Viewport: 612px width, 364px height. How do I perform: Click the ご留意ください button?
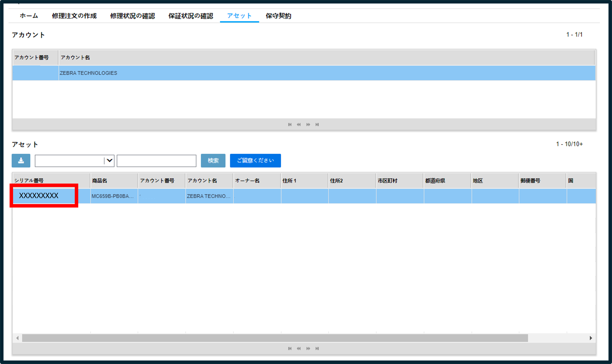pyautogui.click(x=255, y=161)
